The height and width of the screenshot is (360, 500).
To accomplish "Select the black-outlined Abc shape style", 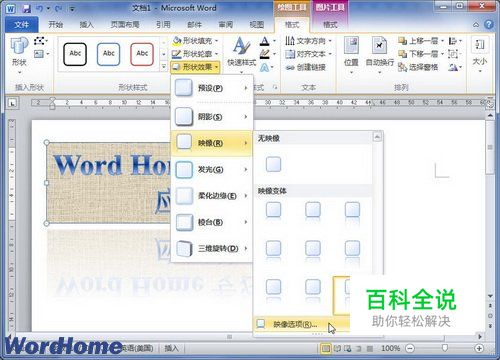I will click(75, 54).
